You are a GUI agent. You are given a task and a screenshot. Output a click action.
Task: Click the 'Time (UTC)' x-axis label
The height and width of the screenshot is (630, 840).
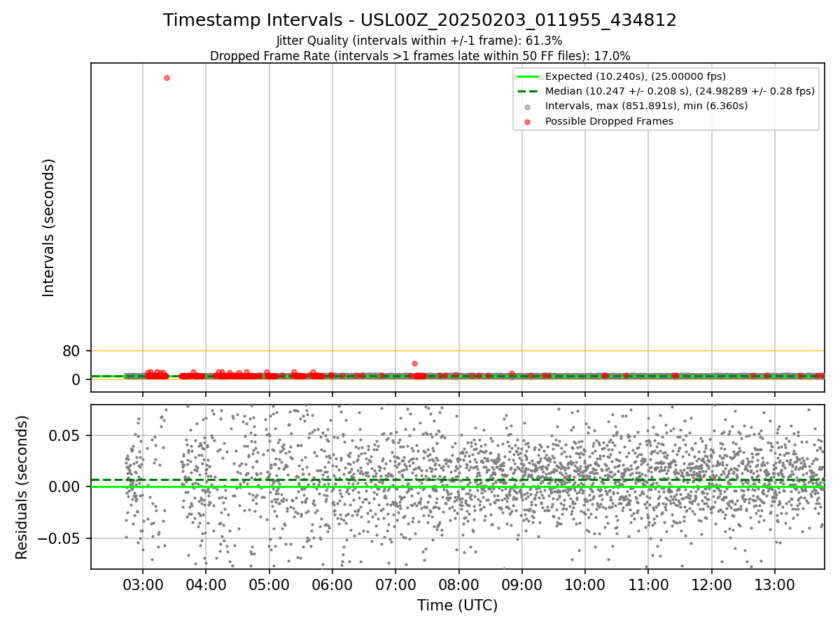[458, 605]
